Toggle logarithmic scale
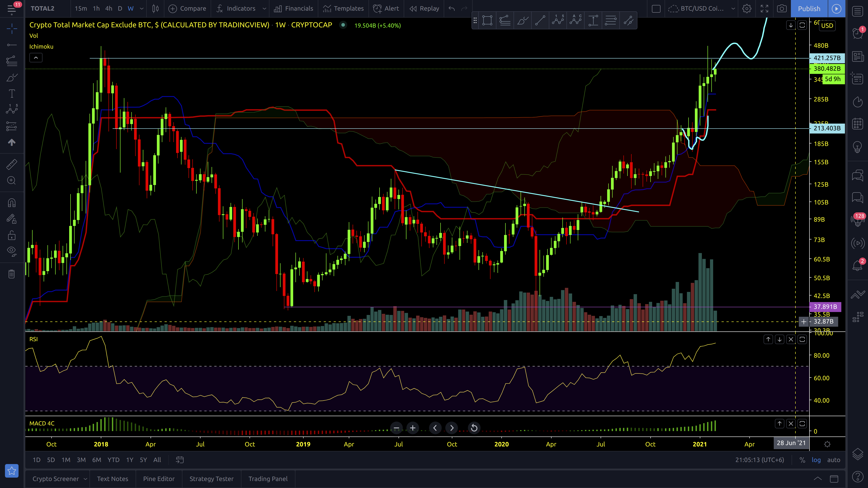The image size is (868, 488). [x=816, y=460]
